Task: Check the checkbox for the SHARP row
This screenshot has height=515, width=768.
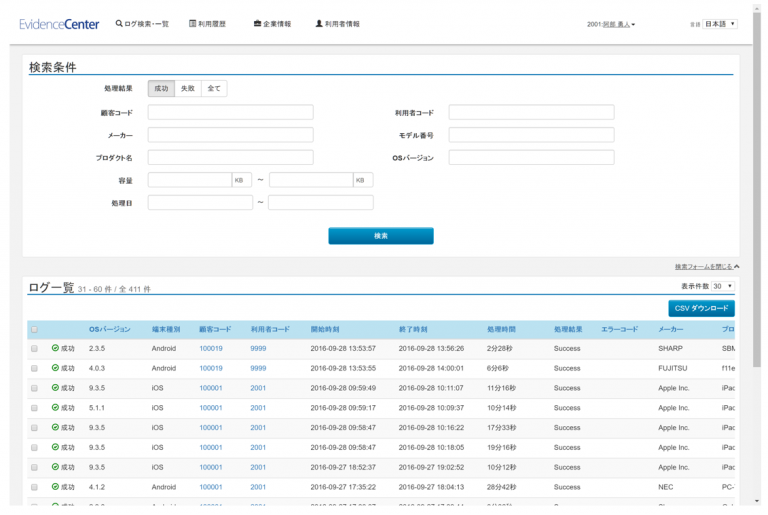Action: (x=34, y=348)
